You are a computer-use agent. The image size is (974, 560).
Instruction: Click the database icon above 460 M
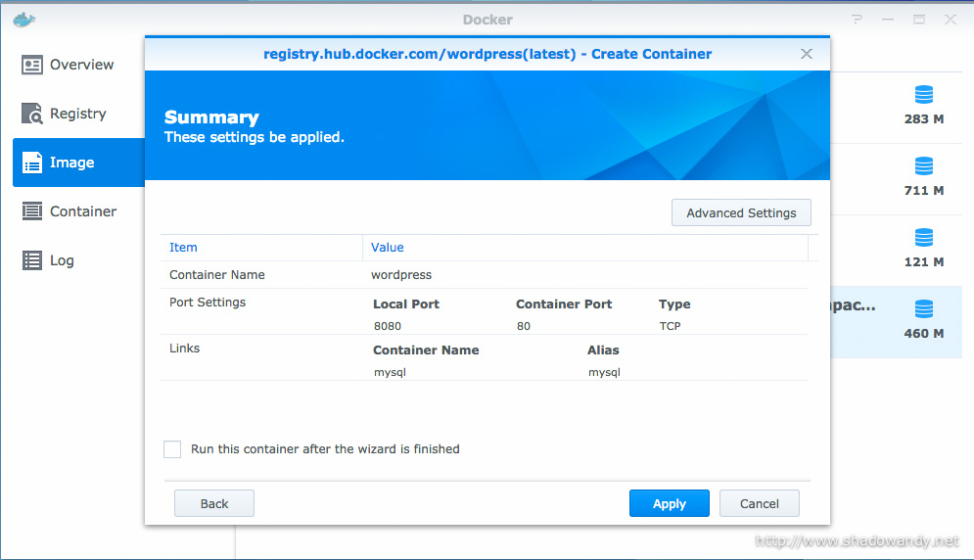[924, 309]
